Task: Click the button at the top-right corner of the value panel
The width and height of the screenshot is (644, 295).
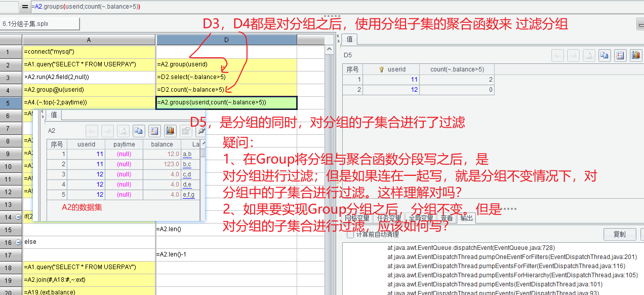Action: [x=640, y=25]
